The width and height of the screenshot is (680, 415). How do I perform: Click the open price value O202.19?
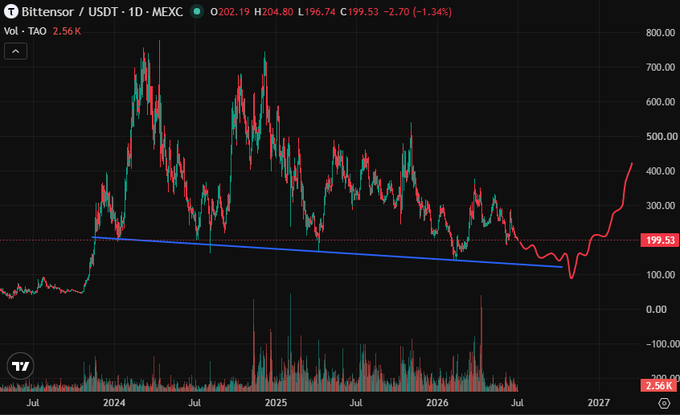click(x=230, y=12)
